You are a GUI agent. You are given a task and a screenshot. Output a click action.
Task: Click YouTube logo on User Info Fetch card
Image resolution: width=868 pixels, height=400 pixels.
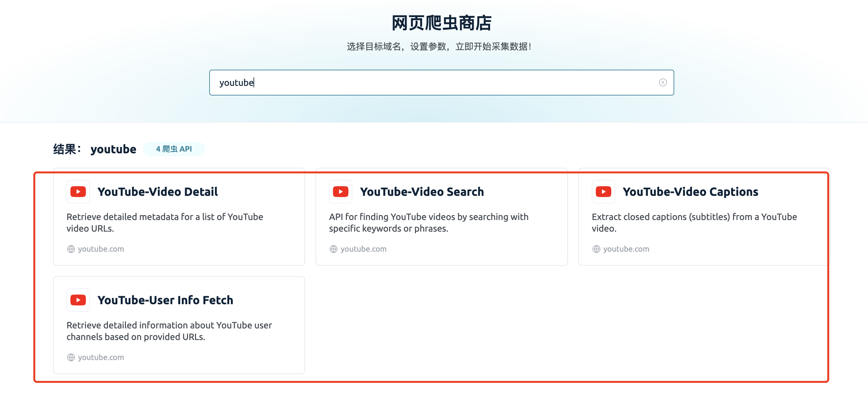pos(78,300)
